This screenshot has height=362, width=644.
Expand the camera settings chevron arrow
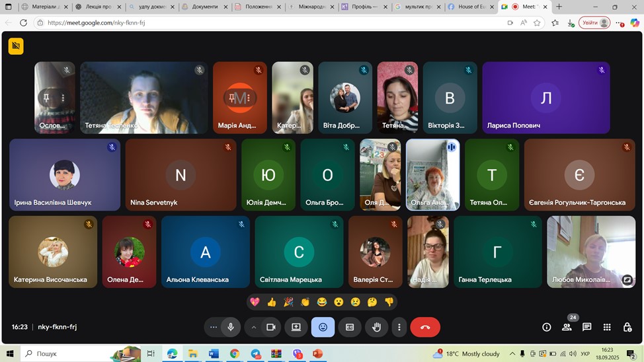pyautogui.click(x=253, y=327)
